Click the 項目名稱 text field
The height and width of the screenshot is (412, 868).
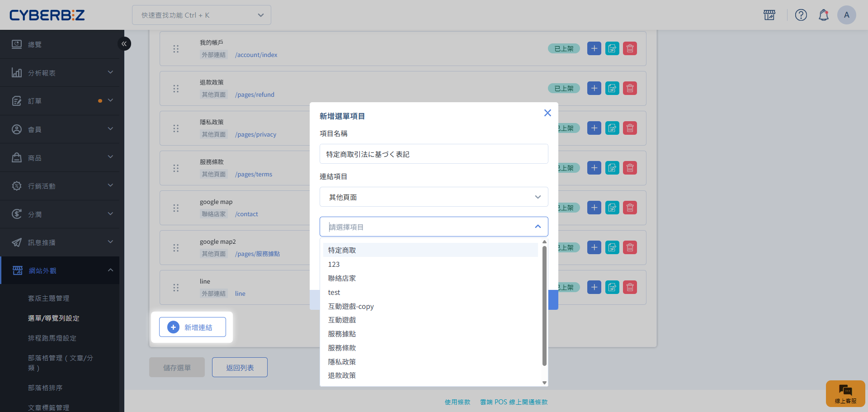coord(434,154)
